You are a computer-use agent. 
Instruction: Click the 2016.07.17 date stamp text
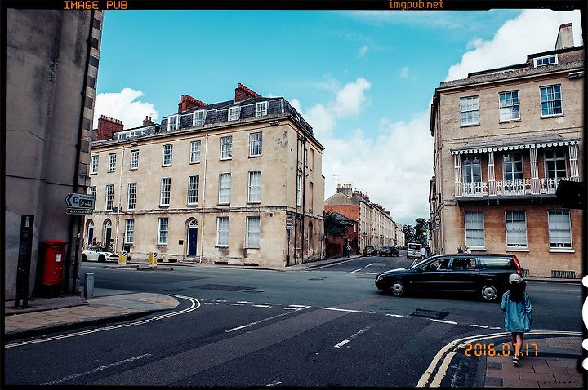pos(501,350)
